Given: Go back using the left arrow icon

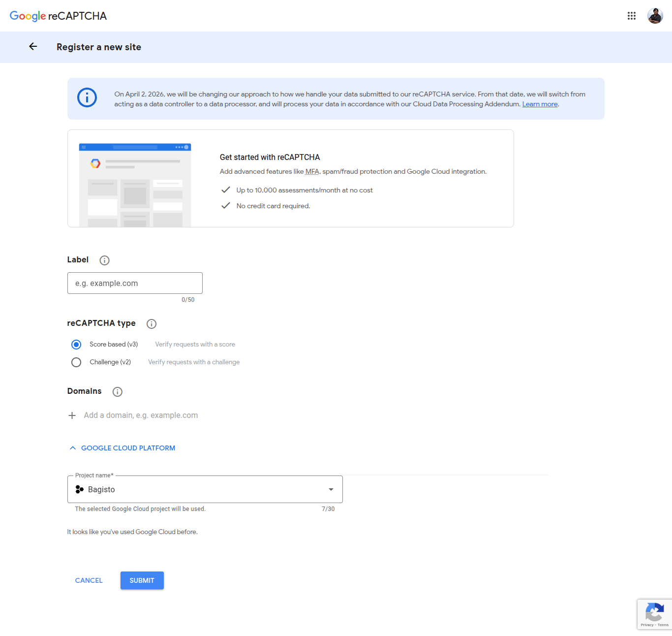Looking at the screenshot, I should [33, 46].
